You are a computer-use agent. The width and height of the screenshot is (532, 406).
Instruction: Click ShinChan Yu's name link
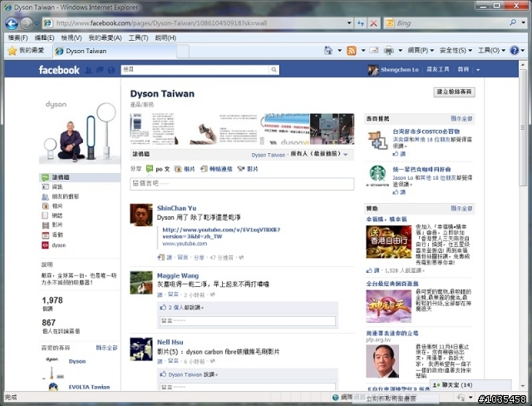pyautogui.click(x=176, y=208)
